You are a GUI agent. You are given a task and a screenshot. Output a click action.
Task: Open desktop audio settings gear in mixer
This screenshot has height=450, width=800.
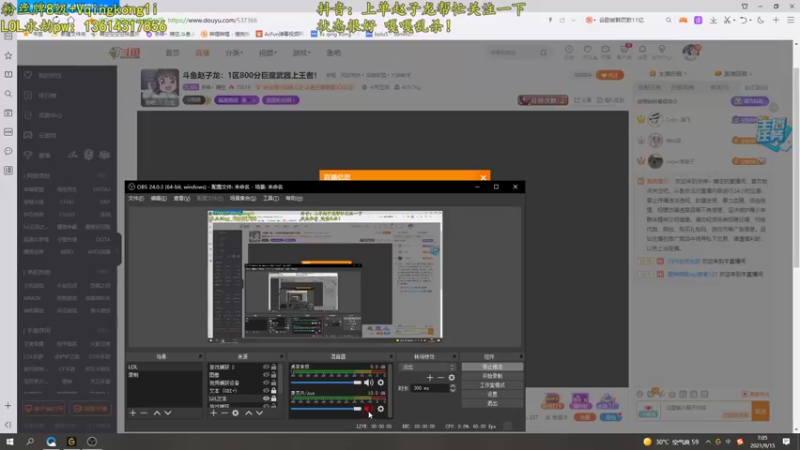381,382
